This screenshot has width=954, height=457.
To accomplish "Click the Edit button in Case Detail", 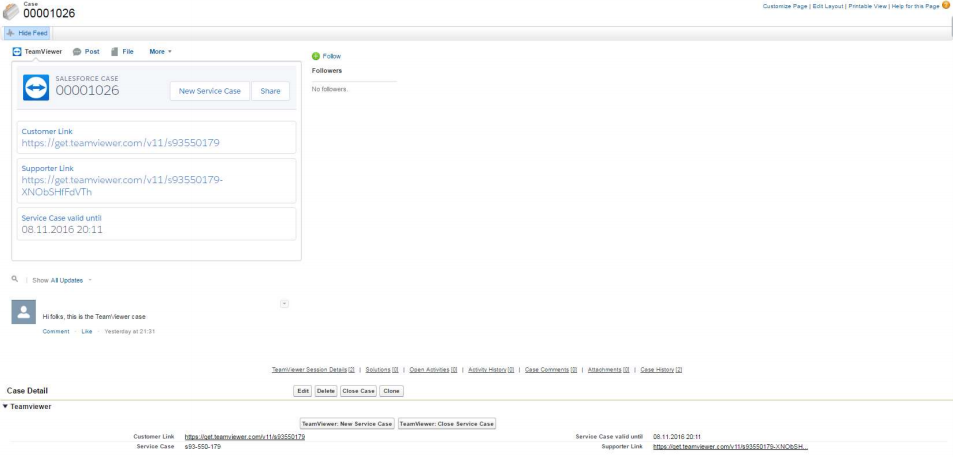I will [x=302, y=391].
